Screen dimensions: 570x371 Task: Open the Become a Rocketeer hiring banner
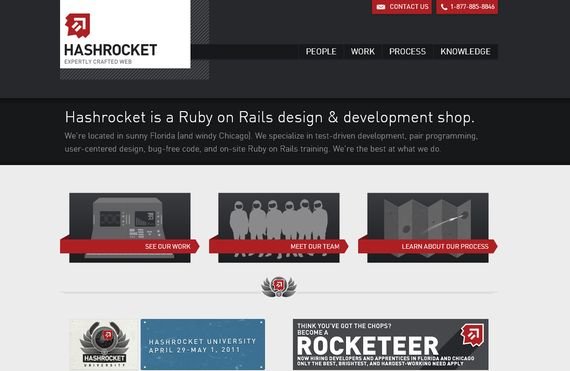[x=391, y=344]
